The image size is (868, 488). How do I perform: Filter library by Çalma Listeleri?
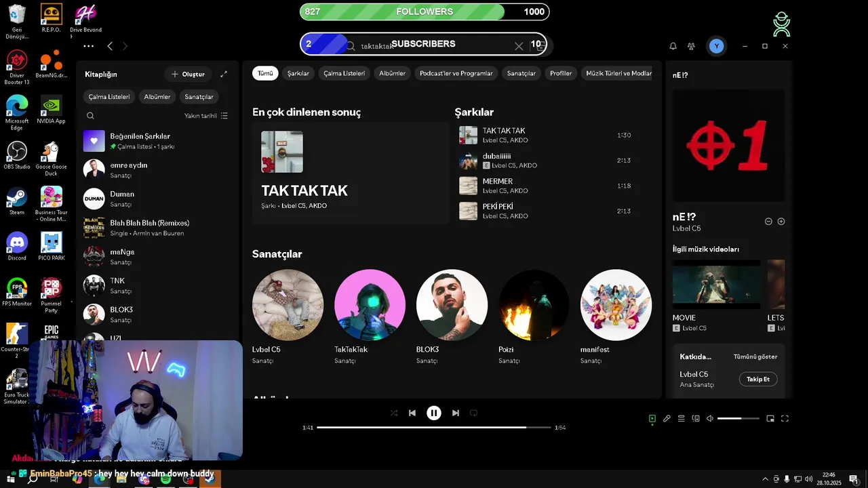pyautogui.click(x=108, y=97)
